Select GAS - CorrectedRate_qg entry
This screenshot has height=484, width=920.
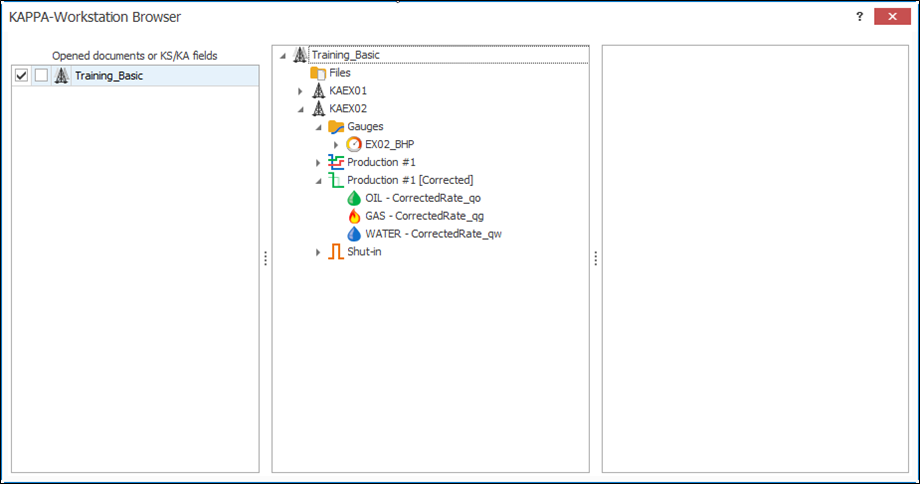coord(425,216)
